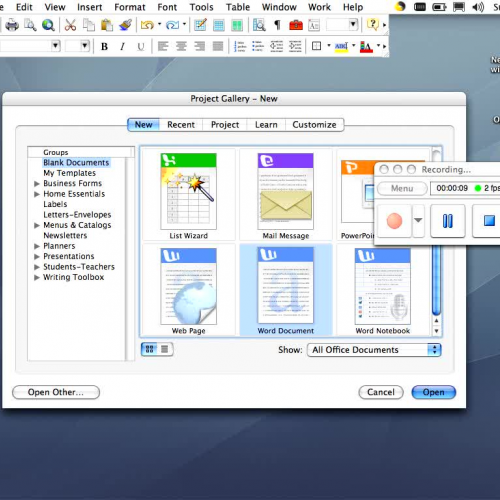
Task: Open the Table menu
Action: [x=238, y=7]
